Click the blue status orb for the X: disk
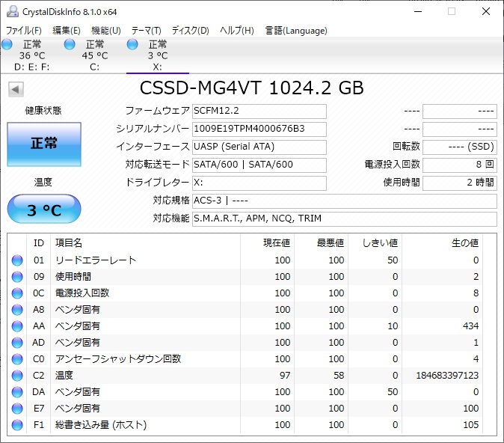The height and width of the screenshot is (443, 504). (x=132, y=44)
